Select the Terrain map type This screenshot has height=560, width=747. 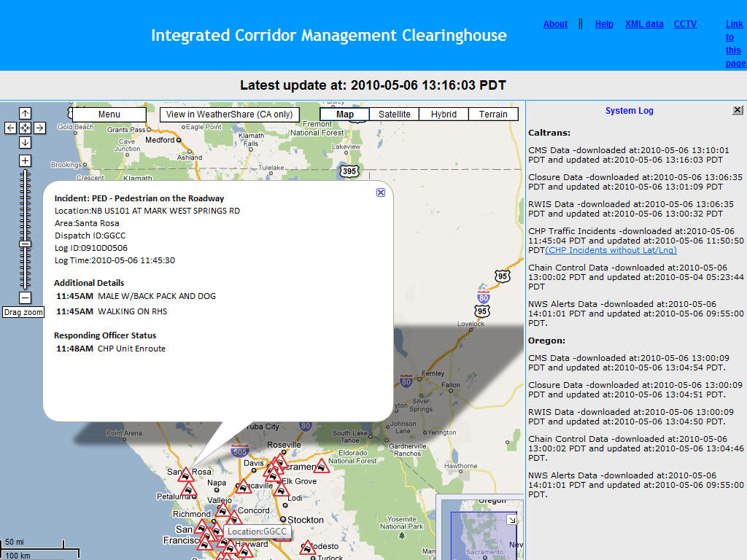(493, 114)
